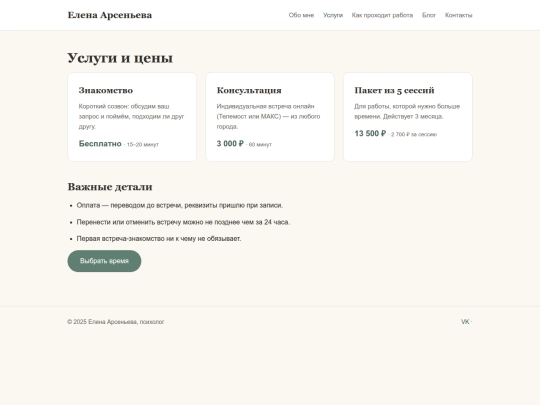
Task: Open Как проходит работа page
Action: 382,15
